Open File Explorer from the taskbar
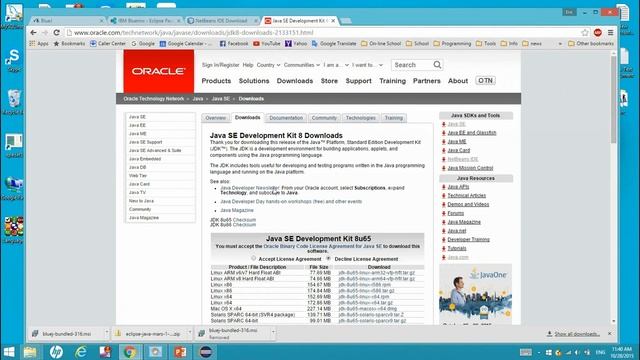 point(30,352)
